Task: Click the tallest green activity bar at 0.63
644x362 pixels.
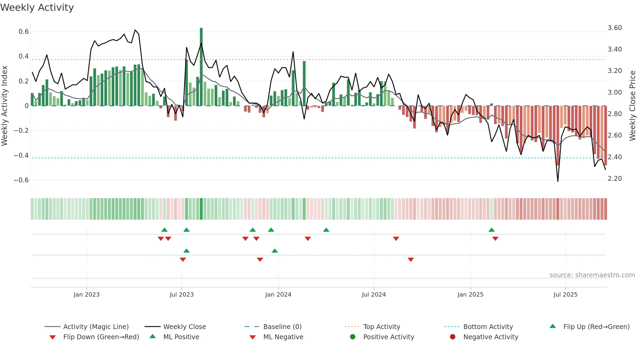Action: tap(201, 67)
